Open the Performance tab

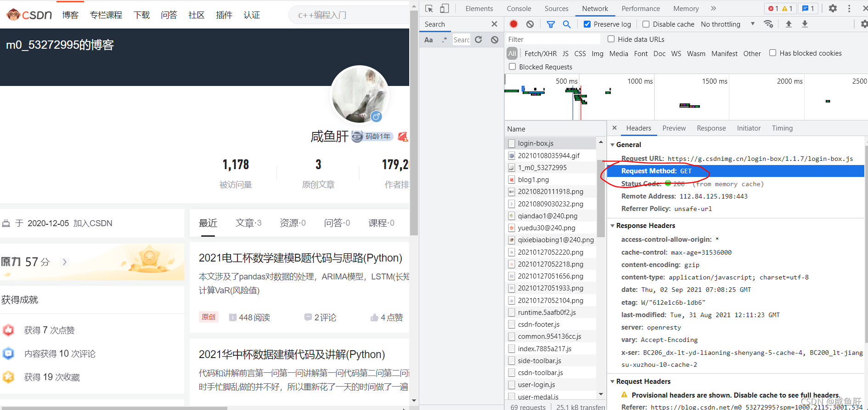pyautogui.click(x=641, y=8)
